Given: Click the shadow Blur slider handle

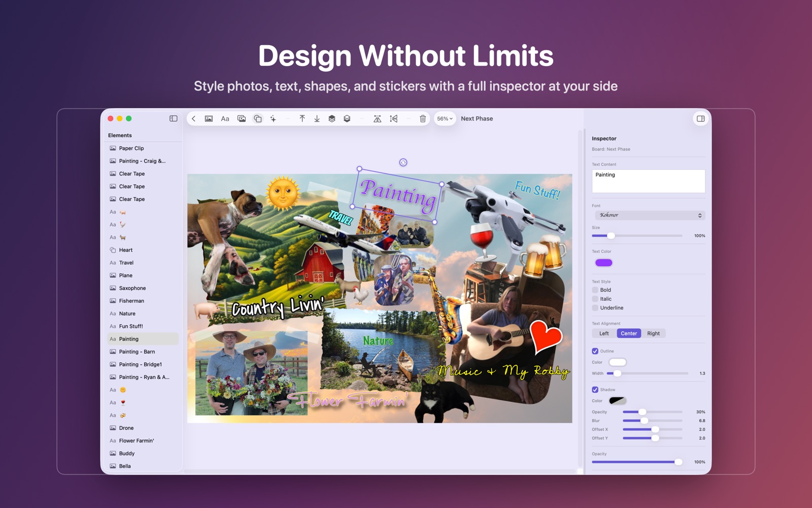Looking at the screenshot, I should click(x=644, y=421).
